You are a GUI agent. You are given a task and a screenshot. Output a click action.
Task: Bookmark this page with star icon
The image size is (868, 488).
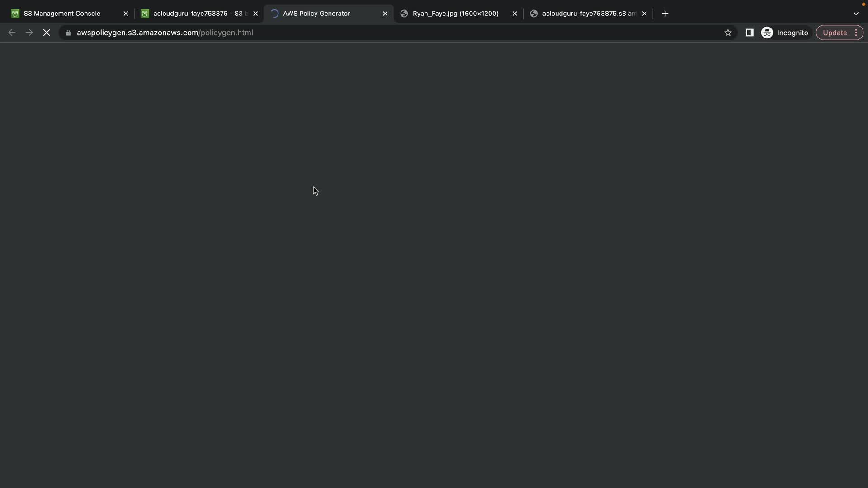pos(728,33)
